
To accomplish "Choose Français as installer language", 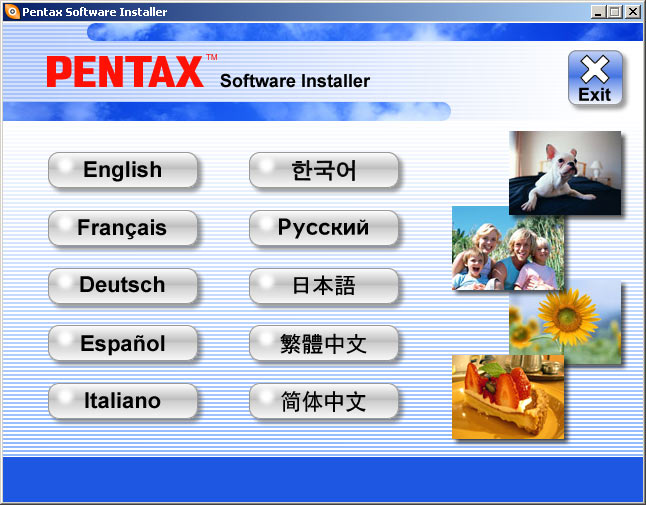I will (123, 228).
